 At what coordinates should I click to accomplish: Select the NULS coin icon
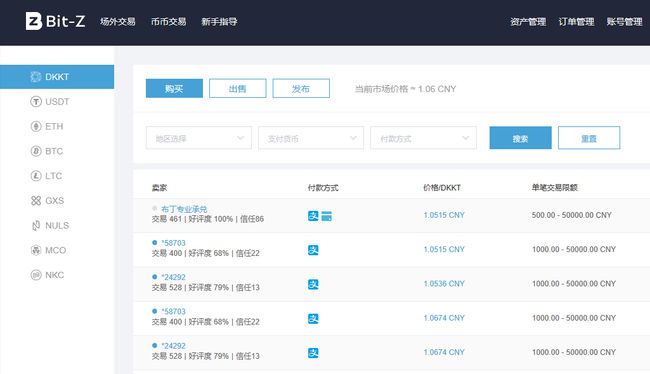coord(36,226)
